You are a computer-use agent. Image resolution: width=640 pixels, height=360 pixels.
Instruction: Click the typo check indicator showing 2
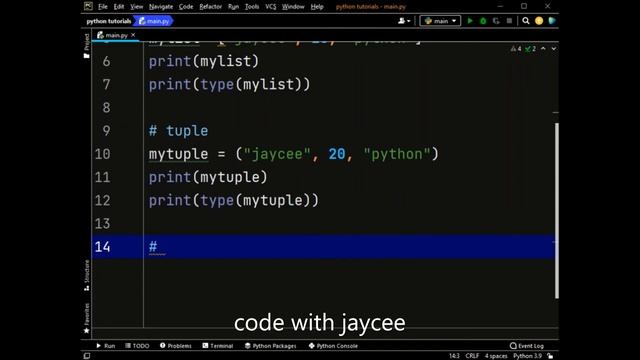[530, 49]
